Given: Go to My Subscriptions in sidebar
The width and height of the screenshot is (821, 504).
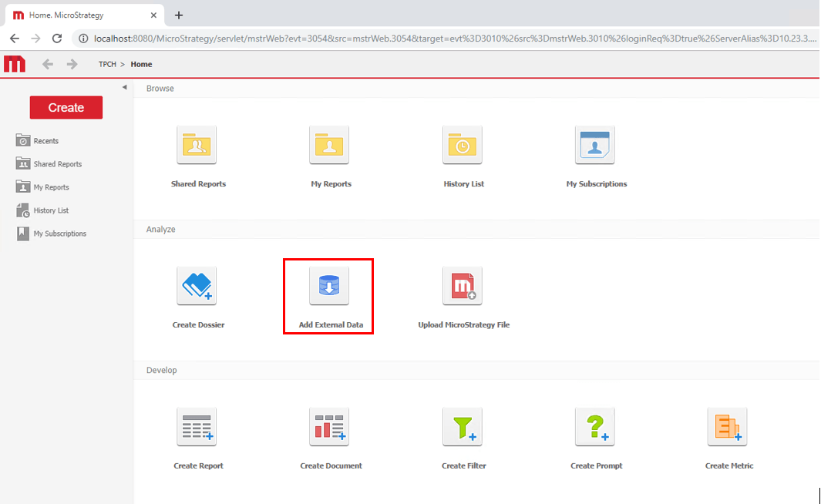Looking at the screenshot, I should coord(59,234).
